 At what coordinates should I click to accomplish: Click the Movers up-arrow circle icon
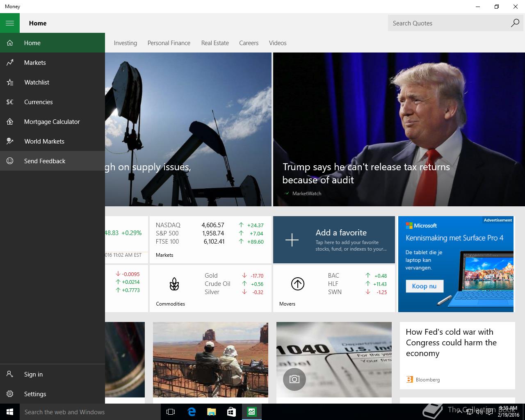tap(298, 284)
